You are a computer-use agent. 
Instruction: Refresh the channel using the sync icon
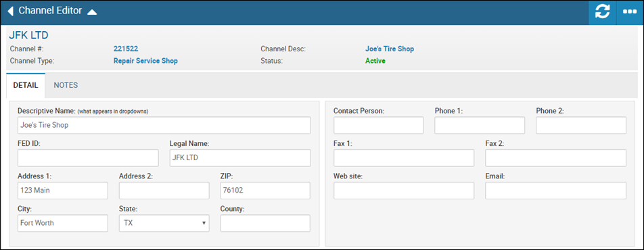pyautogui.click(x=603, y=12)
